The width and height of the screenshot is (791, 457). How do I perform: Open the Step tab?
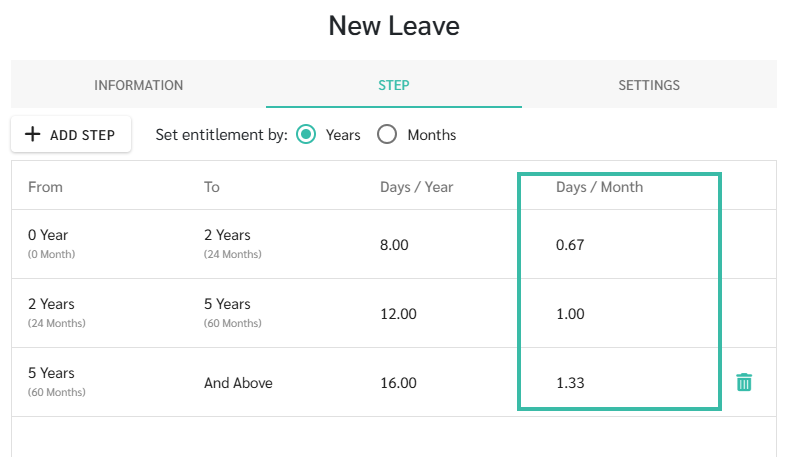coord(394,85)
